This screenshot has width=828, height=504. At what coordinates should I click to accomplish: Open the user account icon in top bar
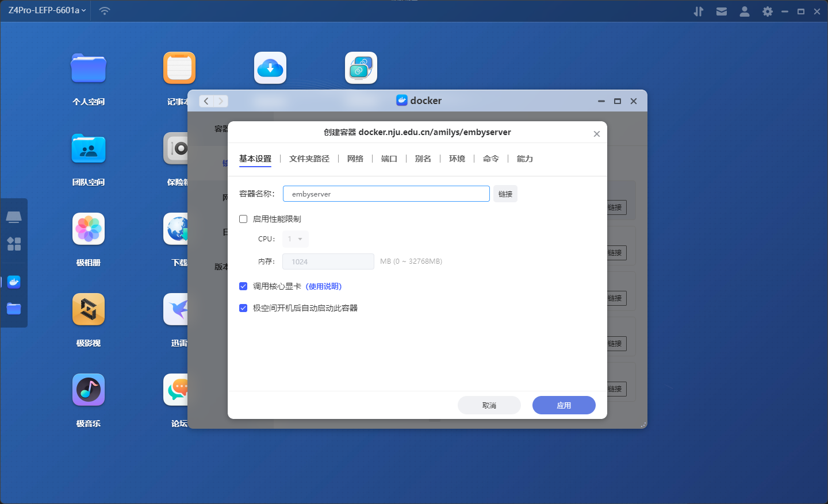(x=744, y=11)
